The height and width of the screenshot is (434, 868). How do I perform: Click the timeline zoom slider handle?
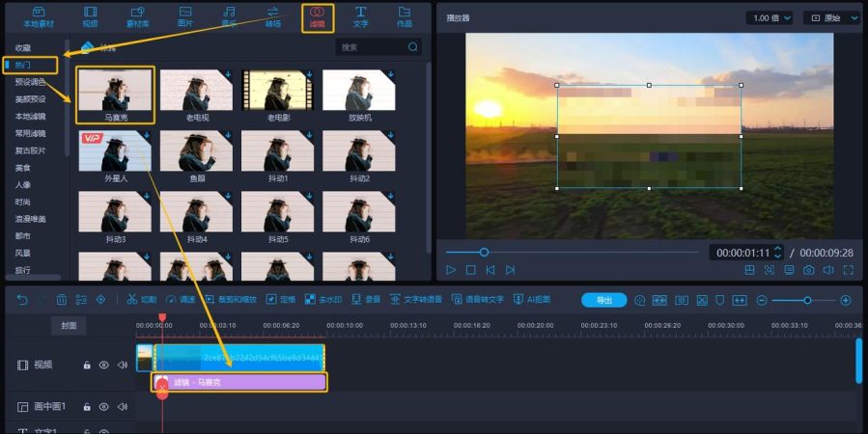[808, 300]
